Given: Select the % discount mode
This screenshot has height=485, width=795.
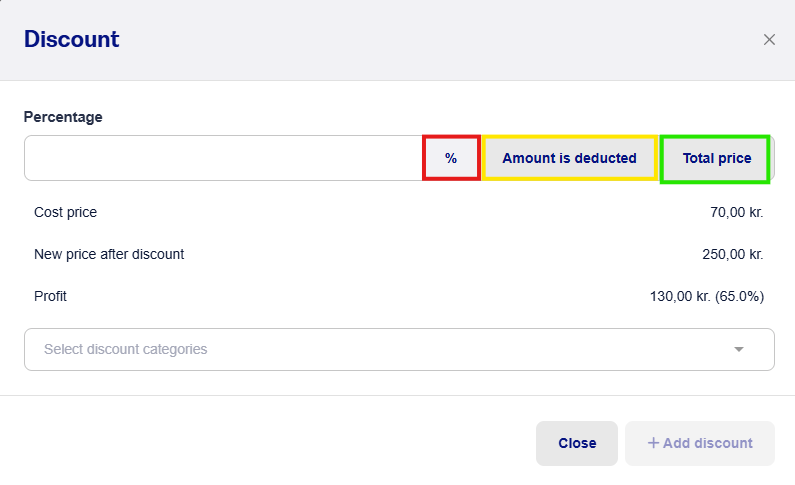Looking at the screenshot, I should coord(451,158).
